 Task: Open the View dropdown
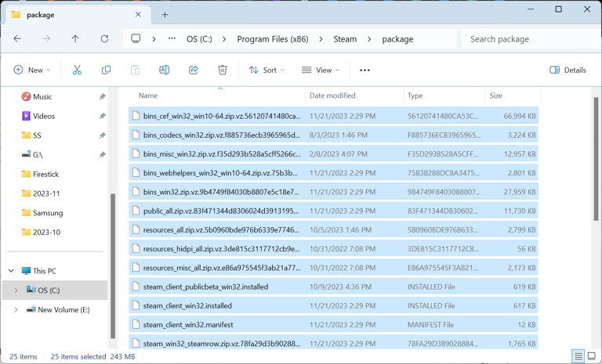[x=321, y=70]
